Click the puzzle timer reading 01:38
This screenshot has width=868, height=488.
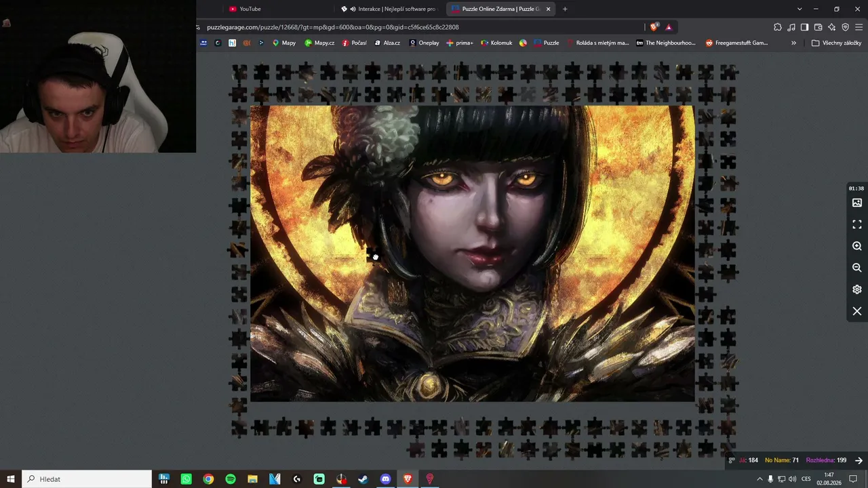pyautogui.click(x=856, y=188)
